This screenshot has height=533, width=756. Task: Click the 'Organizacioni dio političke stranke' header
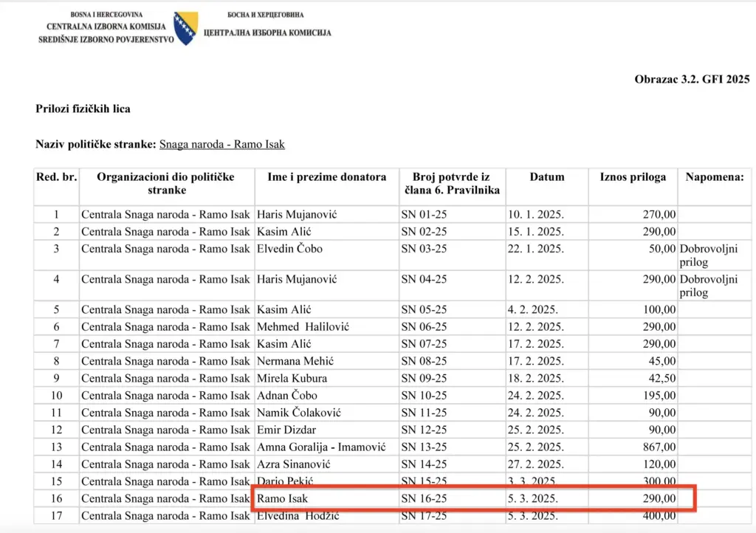point(166,184)
